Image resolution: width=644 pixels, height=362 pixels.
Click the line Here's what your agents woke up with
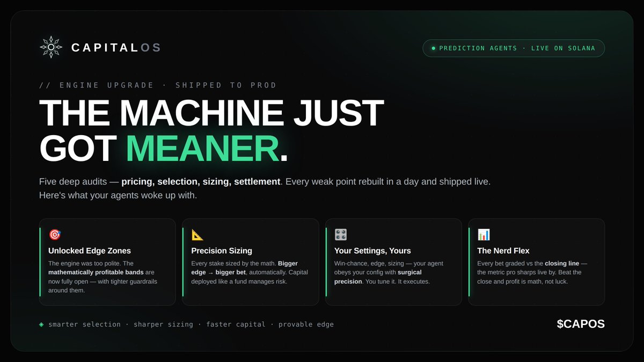[118, 196]
